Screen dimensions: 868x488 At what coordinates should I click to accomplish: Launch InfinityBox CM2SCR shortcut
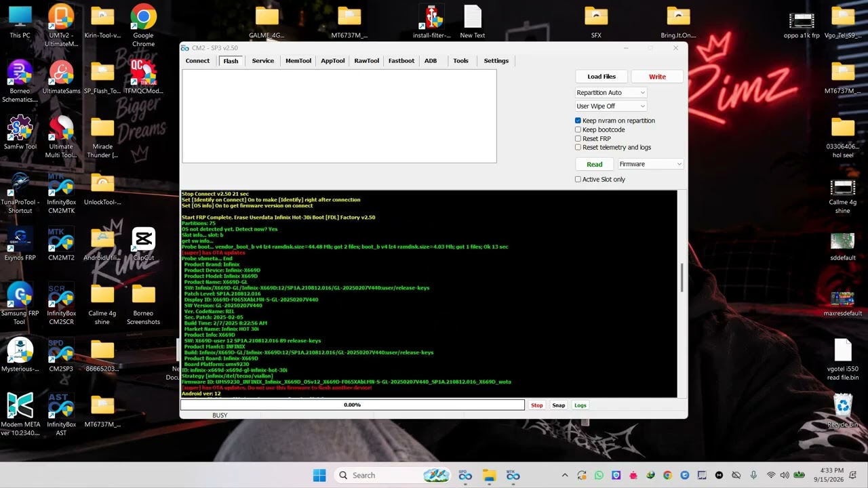point(61,304)
